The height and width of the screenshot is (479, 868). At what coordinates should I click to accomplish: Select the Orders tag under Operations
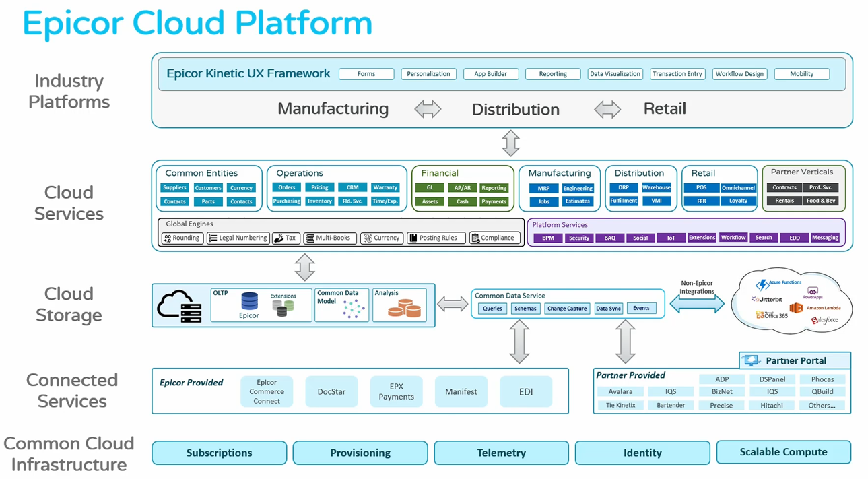tap(286, 187)
